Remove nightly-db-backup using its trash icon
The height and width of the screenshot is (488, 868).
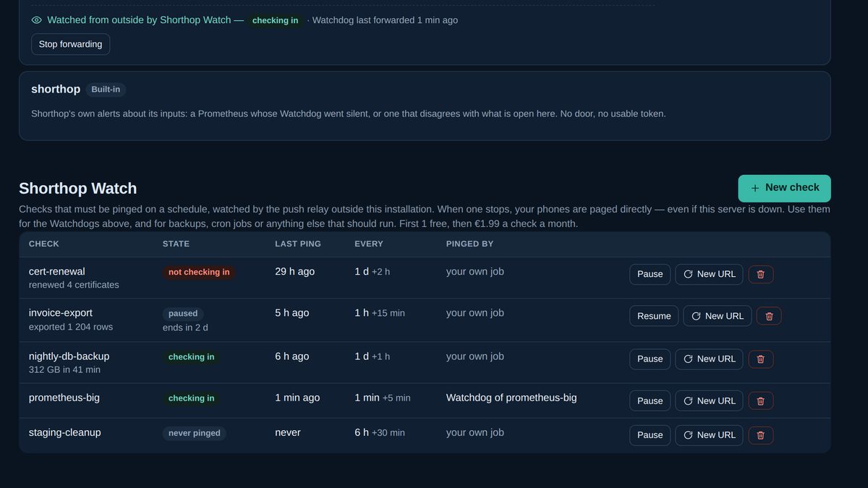(760, 359)
